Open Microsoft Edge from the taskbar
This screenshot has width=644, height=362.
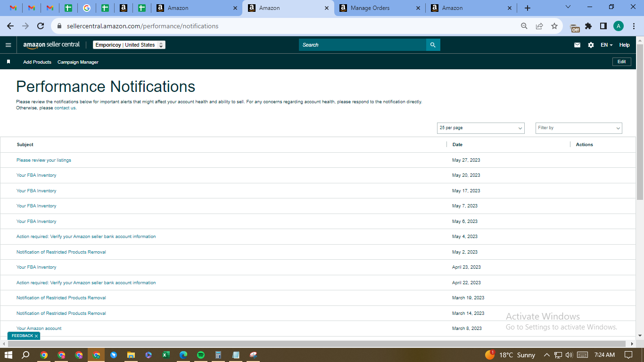[183, 354]
